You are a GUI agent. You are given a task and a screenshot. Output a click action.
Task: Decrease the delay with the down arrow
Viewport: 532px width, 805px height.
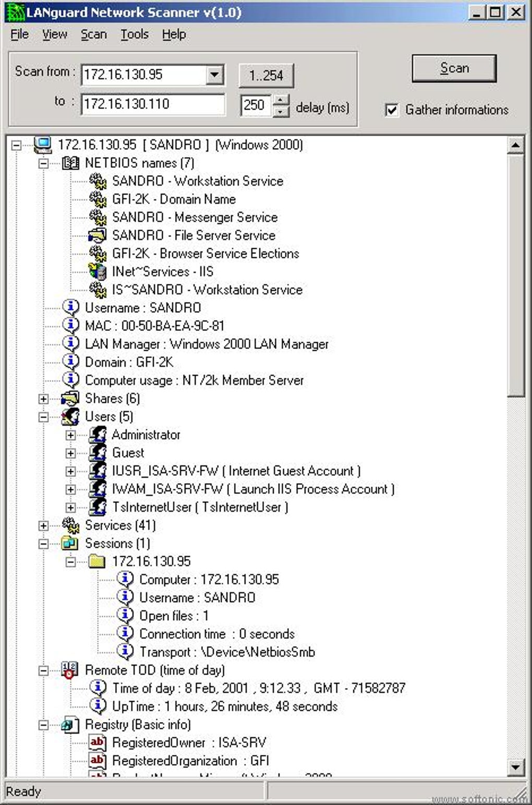tap(281, 111)
